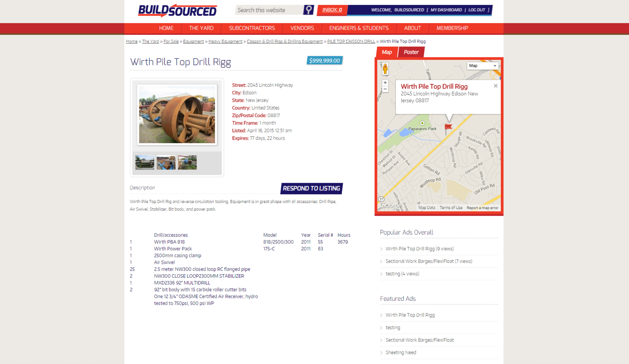The height and width of the screenshot is (364, 629).
Task: Zoom in on the map
Action: pyautogui.click(x=385, y=83)
